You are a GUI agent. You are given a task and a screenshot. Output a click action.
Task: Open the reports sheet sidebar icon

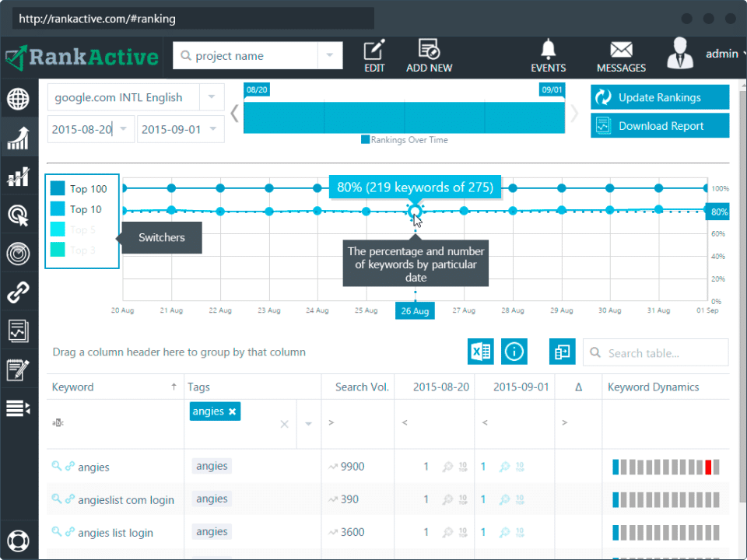(18, 331)
